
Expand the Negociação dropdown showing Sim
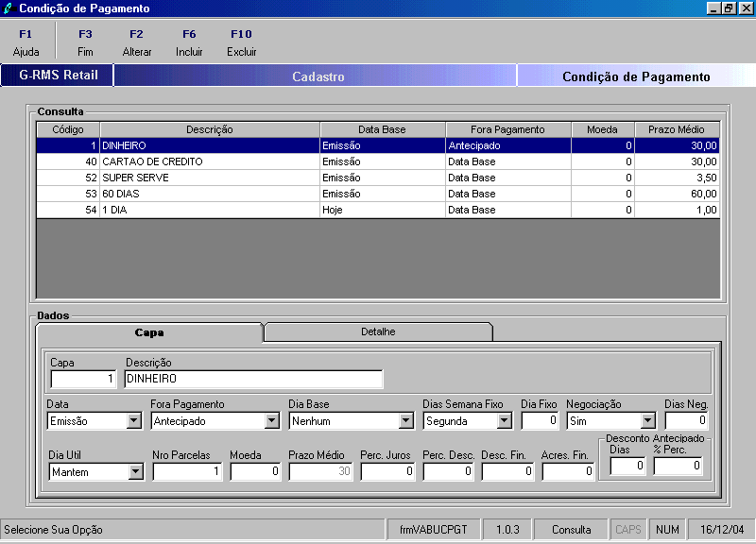point(648,421)
